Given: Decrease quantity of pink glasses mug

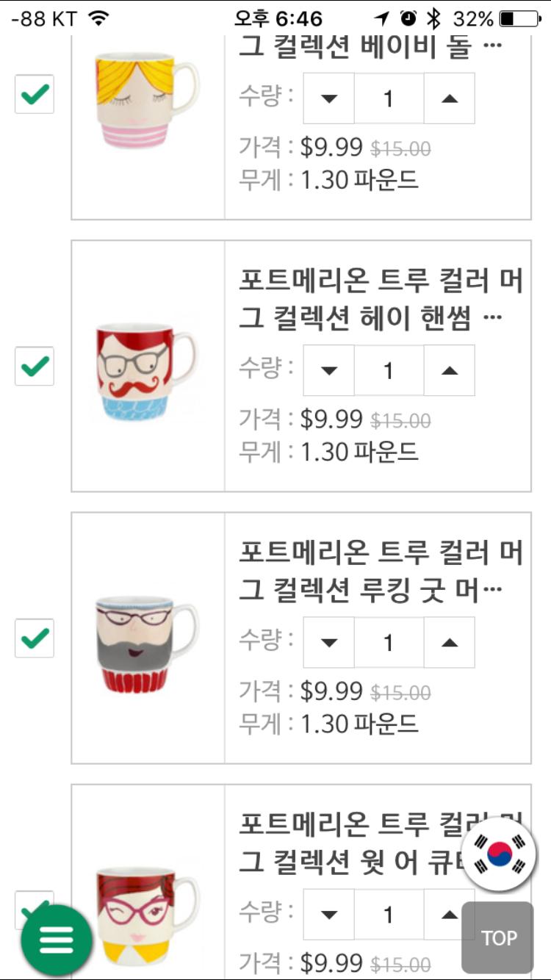Looking at the screenshot, I should tap(328, 915).
